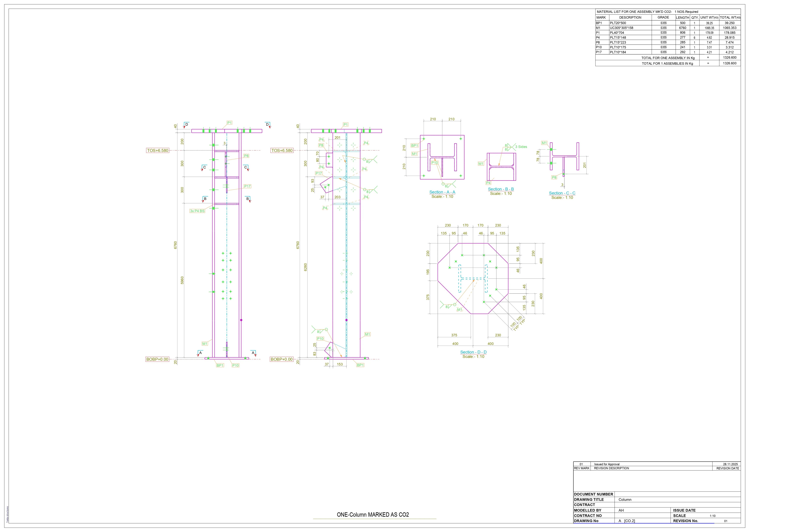Image resolution: width=797 pixels, height=532 pixels.
Task: Click the "3 Sides" weld note
Action: point(521,147)
